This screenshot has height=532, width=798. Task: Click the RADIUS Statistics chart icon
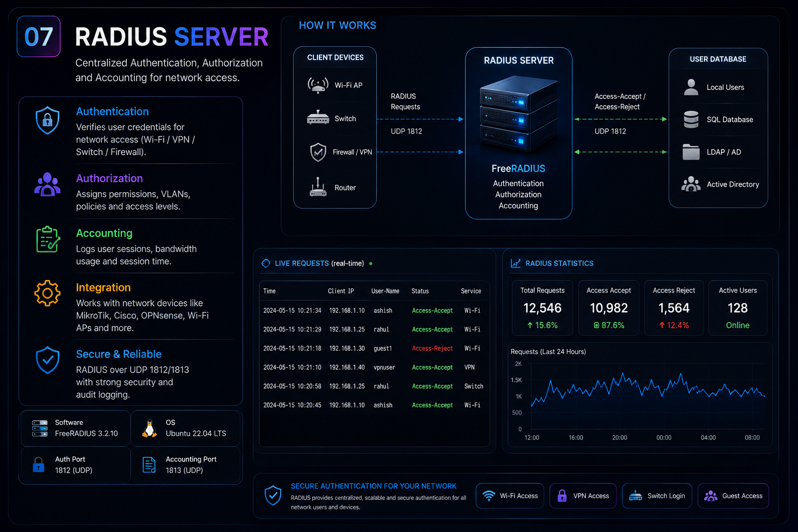[x=515, y=263]
